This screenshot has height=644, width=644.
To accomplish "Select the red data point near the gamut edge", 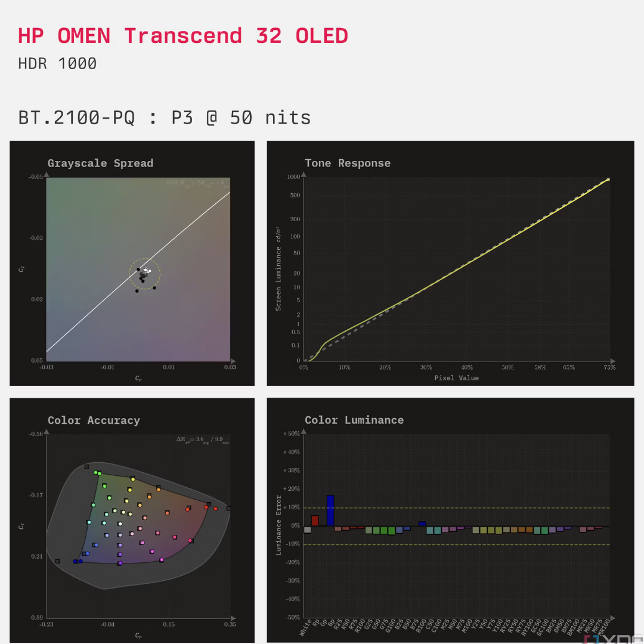I will click(x=215, y=507).
